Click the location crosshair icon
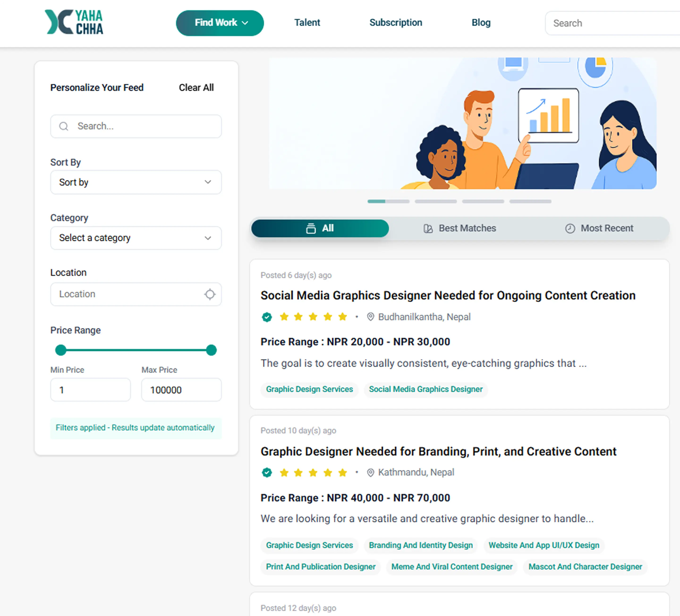This screenshot has height=616, width=680. tap(209, 294)
